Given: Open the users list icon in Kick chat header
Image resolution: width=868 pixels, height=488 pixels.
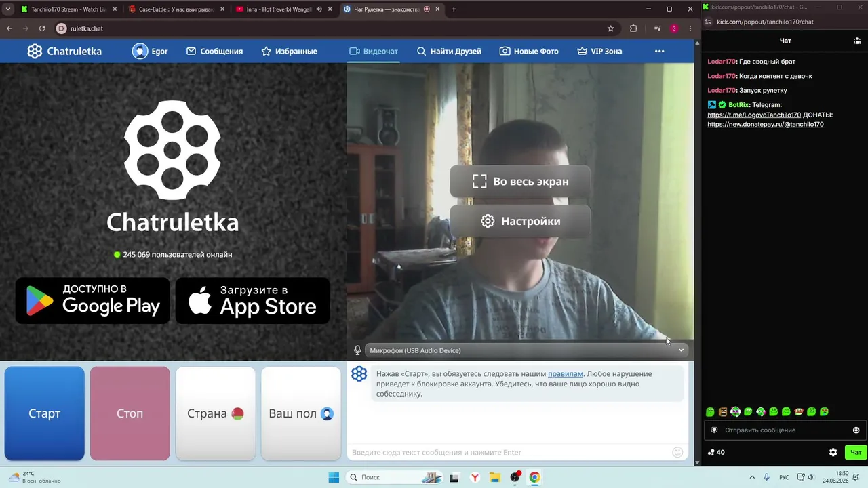Looking at the screenshot, I should tap(857, 41).
